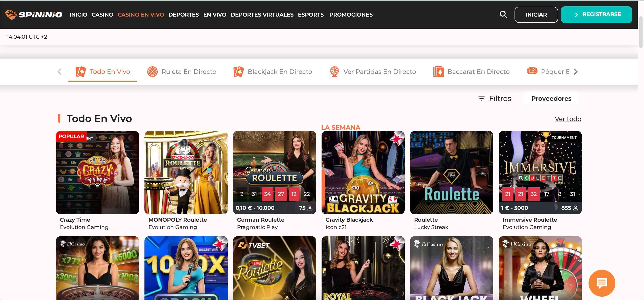Screen dimensions: 644x300
Task: Open the Filtros filter control
Action: click(x=494, y=98)
